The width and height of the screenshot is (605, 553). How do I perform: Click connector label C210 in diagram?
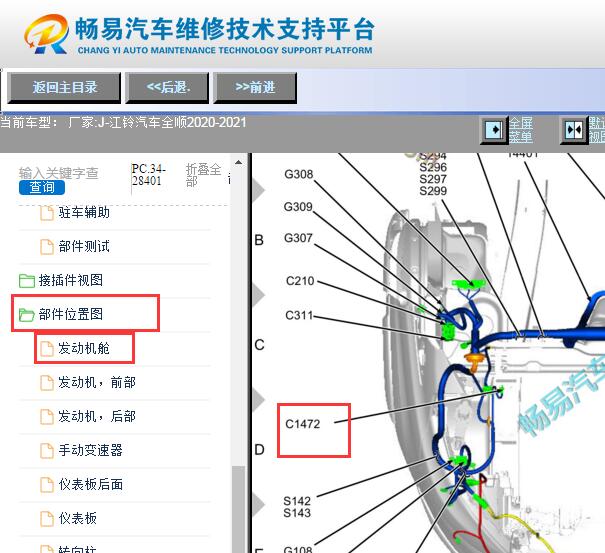tap(300, 281)
